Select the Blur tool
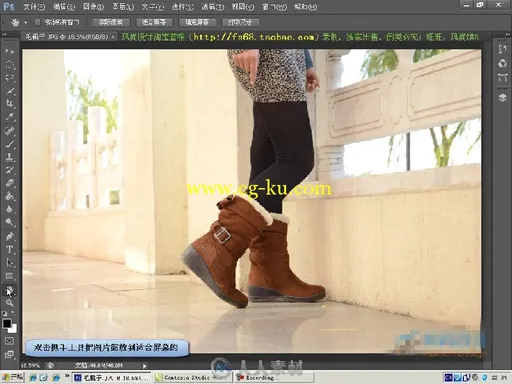Viewport: 512px width, 384px height. click(x=9, y=209)
